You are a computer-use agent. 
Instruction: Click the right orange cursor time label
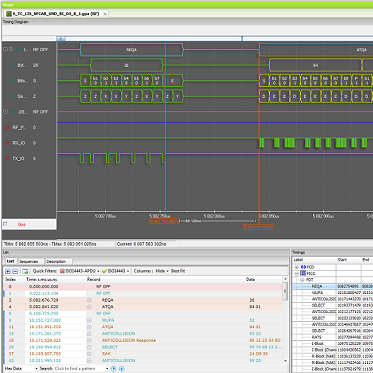point(258,227)
